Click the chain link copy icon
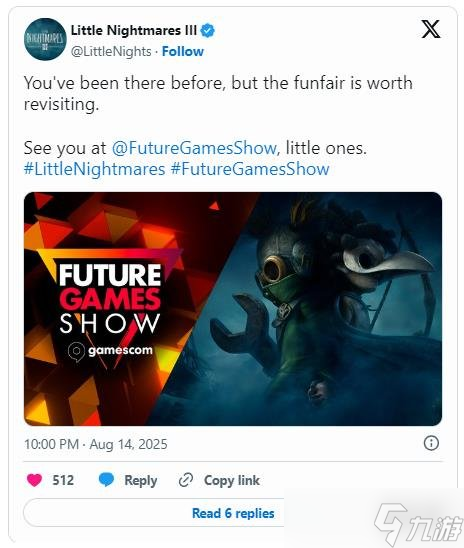Screen dimensions: 464x548 pyautogui.click(x=186, y=480)
